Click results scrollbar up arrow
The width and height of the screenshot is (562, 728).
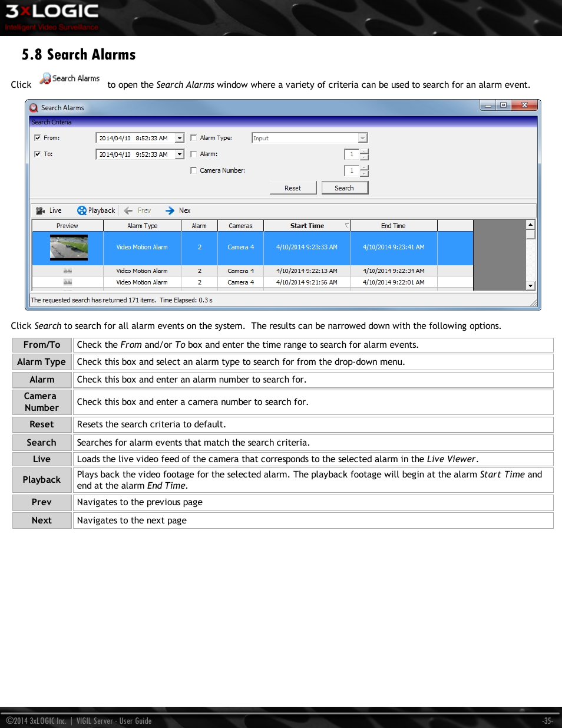(x=530, y=225)
